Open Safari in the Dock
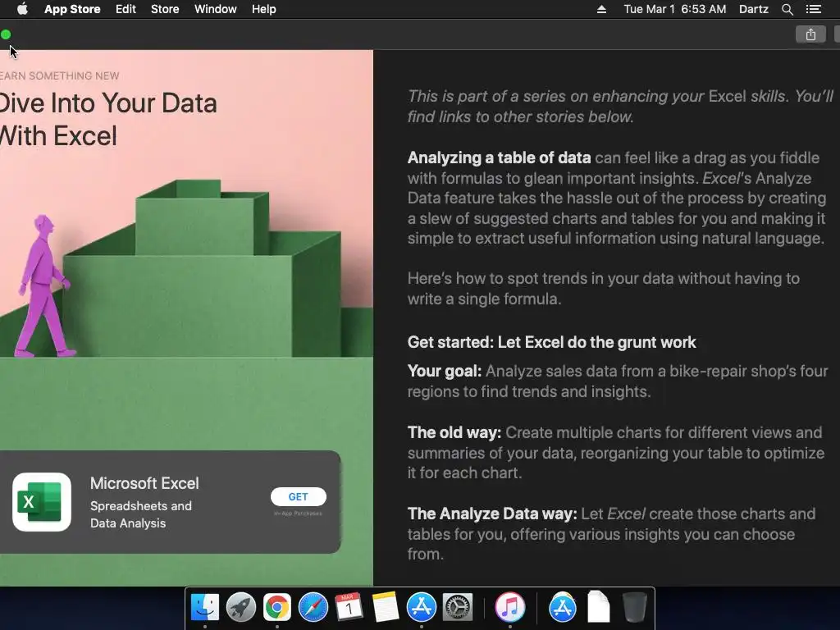Image resolution: width=840 pixels, height=630 pixels. pos(313,607)
